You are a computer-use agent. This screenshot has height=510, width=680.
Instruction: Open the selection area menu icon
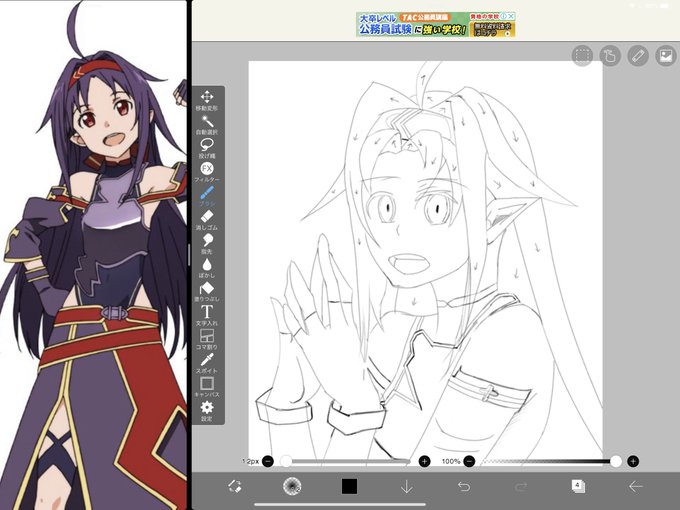582,56
